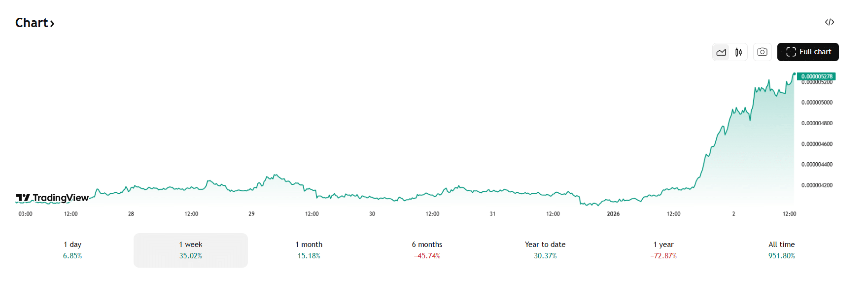Viewport: 868px width, 281px height.
Task: Select the 6 months range
Action: pos(427,250)
